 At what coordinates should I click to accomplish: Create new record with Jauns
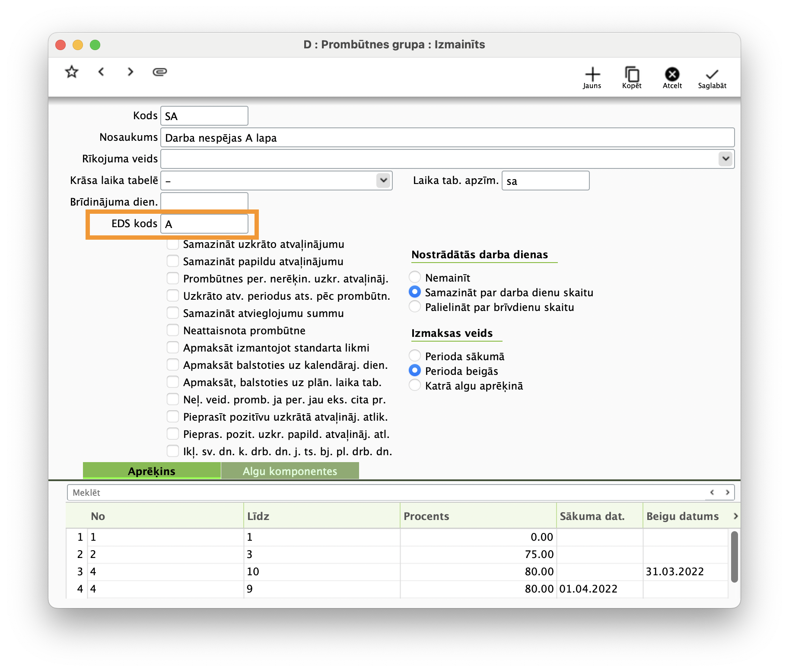coord(592,77)
